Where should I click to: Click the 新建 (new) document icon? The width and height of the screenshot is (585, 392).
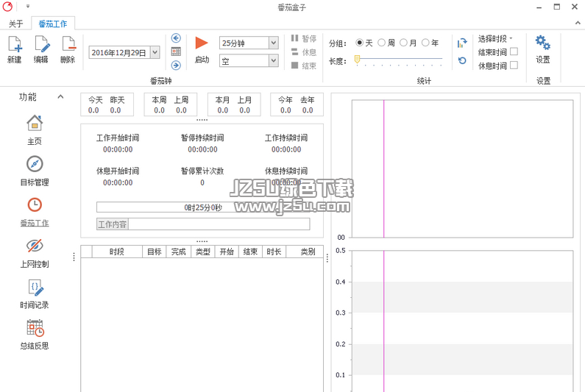(15, 44)
